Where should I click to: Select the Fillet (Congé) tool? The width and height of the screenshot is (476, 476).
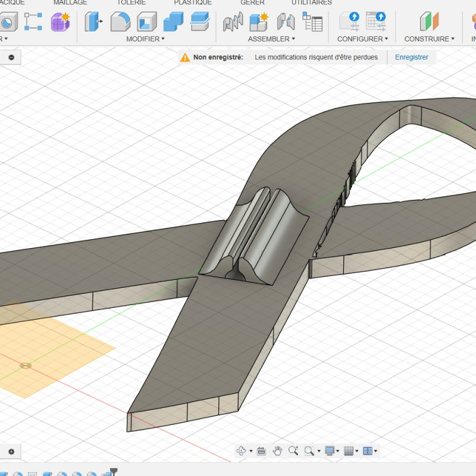tap(120, 22)
